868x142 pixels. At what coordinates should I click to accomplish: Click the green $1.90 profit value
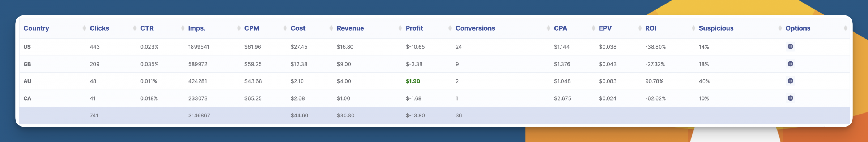coord(413,81)
